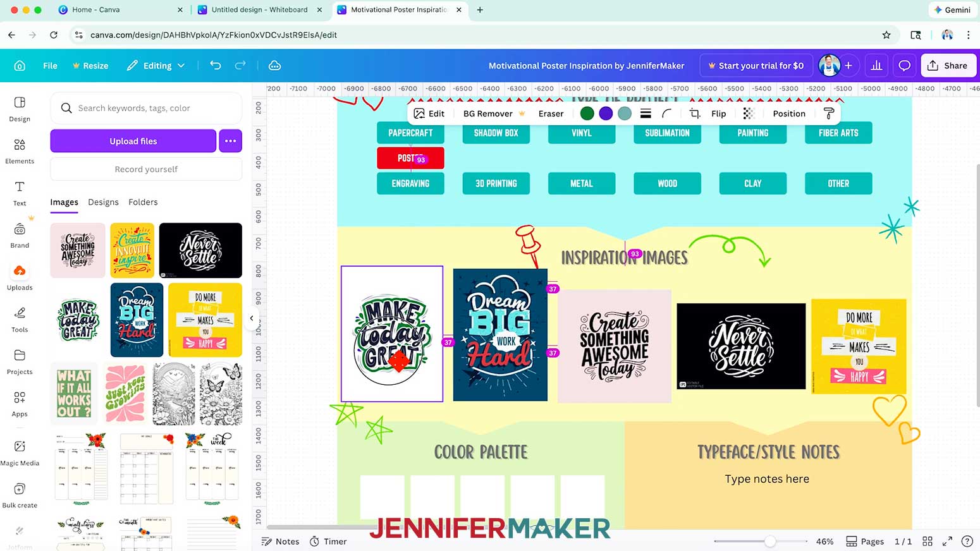Switch to the Folders tab
This screenshot has height=551, width=980.
143,202
